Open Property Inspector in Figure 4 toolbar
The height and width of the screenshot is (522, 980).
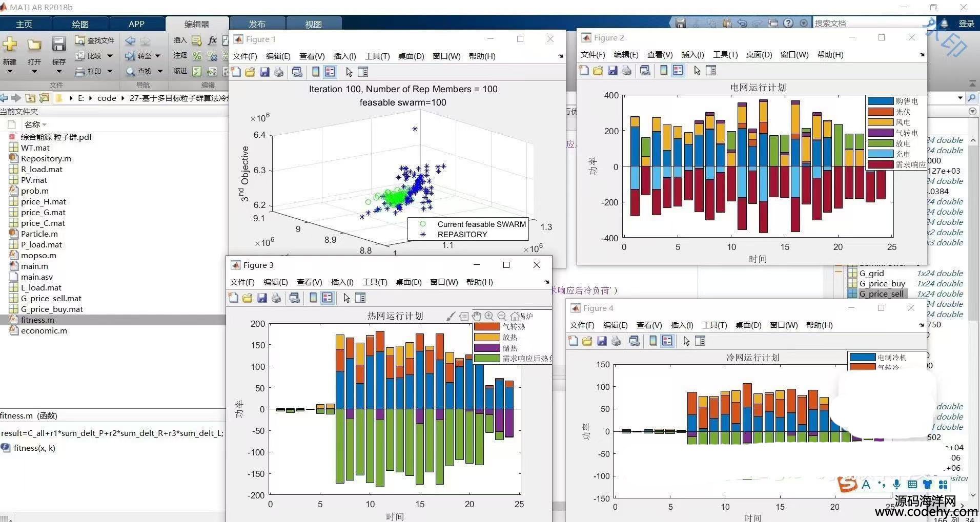coord(700,341)
